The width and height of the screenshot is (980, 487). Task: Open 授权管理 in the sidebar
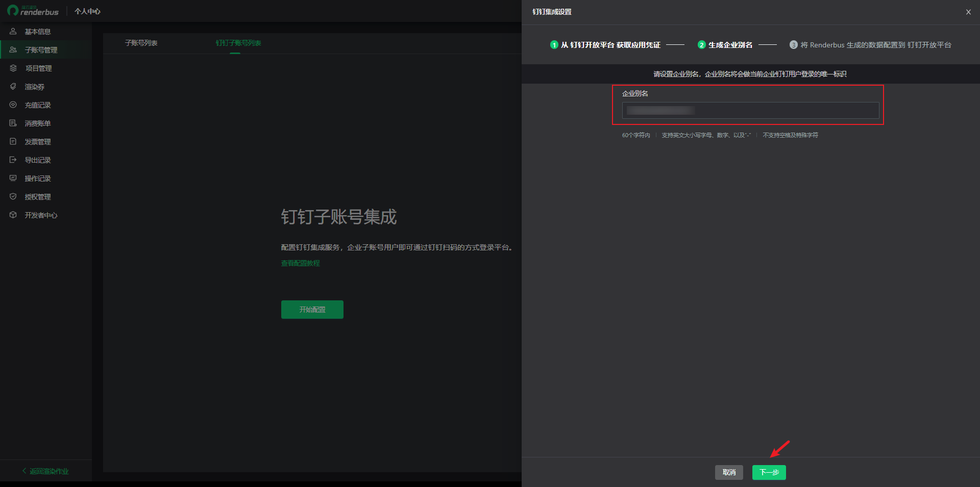(46, 197)
